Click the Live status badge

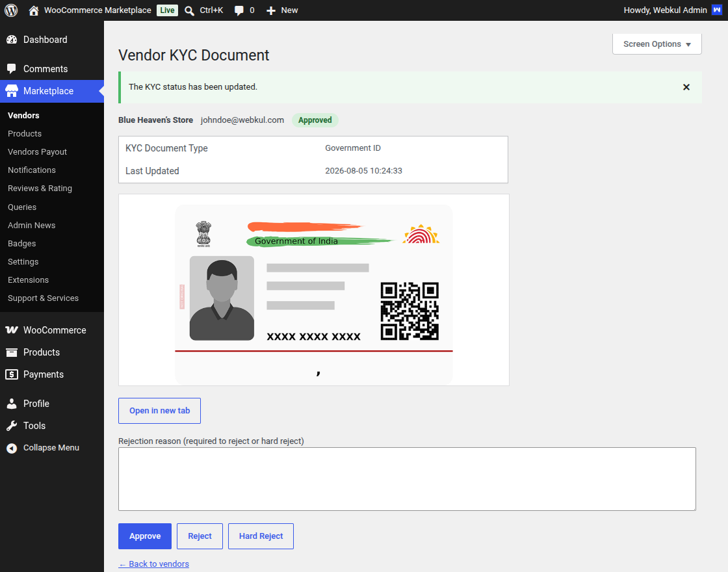click(x=167, y=10)
